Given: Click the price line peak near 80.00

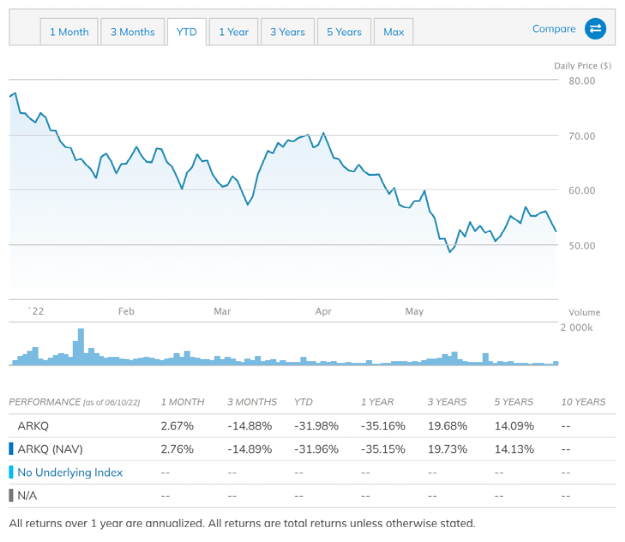Looking at the screenshot, I should tap(14, 94).
